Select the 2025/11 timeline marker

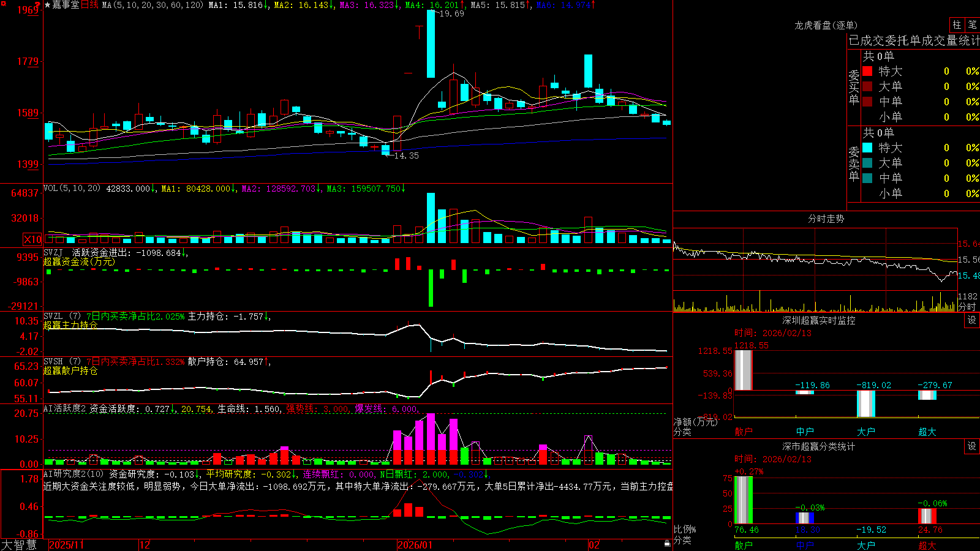[66, 545]
